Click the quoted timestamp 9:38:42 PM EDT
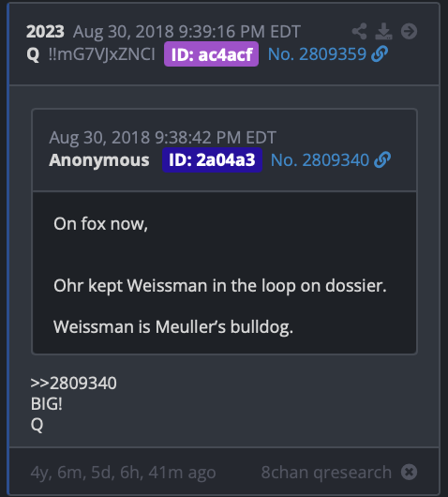 (216, 138)
